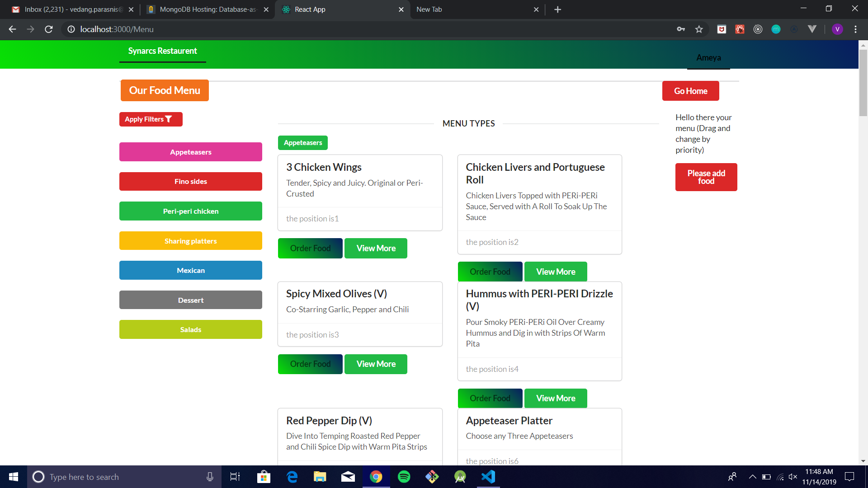Click the View More button for Chicken Livers

[556, 271]
